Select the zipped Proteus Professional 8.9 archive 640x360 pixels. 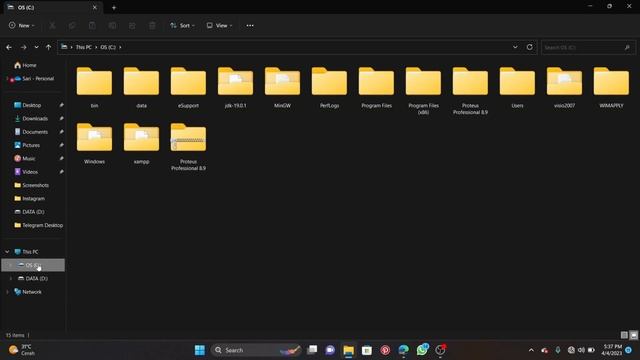pyautogui.click(x=188, y=147)
